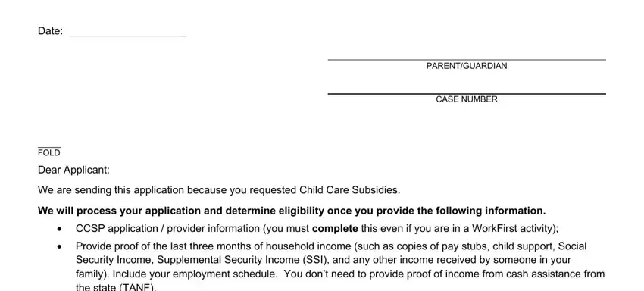Viewport: 644px width, 291px height.
Task: Click the CASE NUMBER blank line
Action: click(x=467, y=94)
